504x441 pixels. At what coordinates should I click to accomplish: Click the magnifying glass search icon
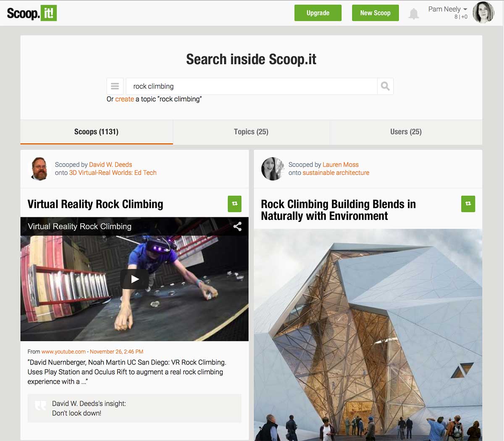point(385,86)
